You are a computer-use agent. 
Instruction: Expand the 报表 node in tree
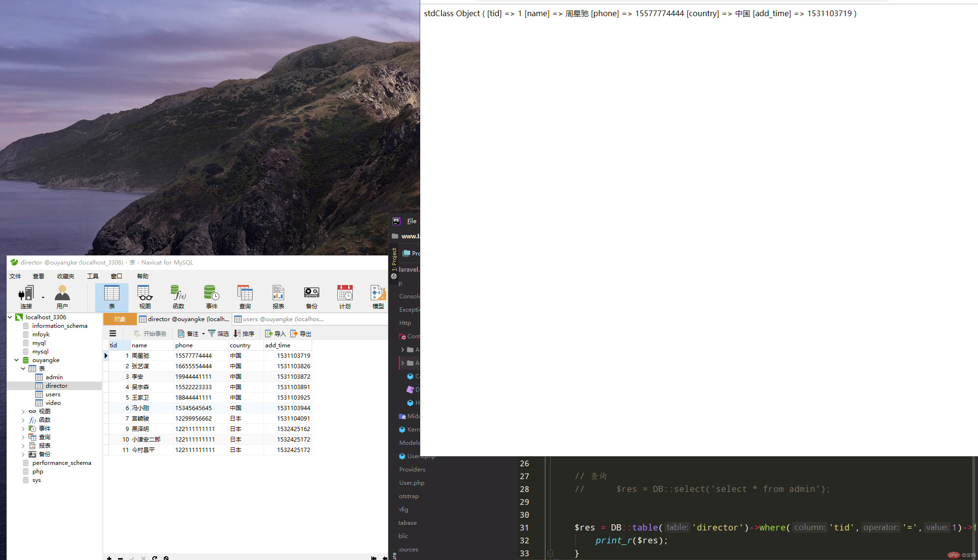click(23, 445)
